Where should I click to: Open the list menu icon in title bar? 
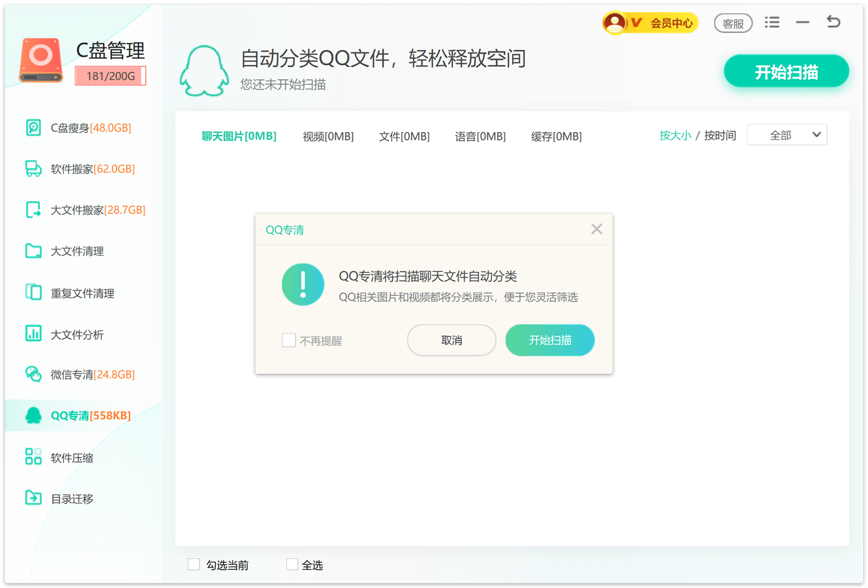(772, 22)
